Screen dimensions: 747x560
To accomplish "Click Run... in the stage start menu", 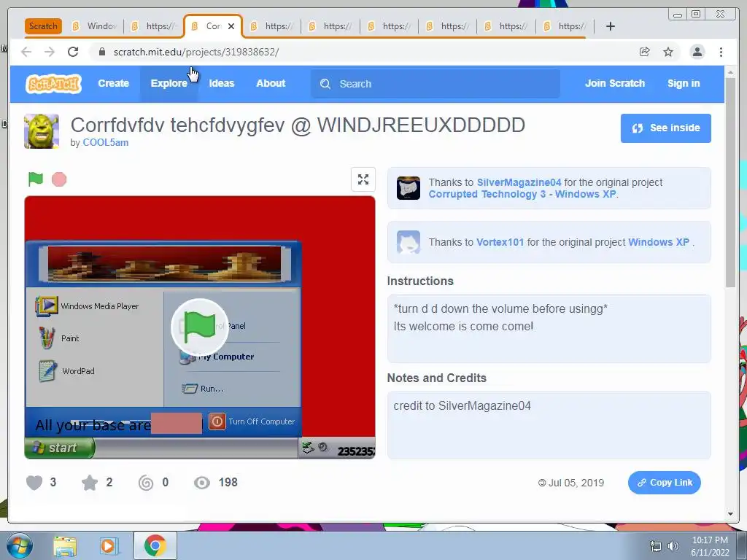I will pyautogui.click(x=203, y=389).
